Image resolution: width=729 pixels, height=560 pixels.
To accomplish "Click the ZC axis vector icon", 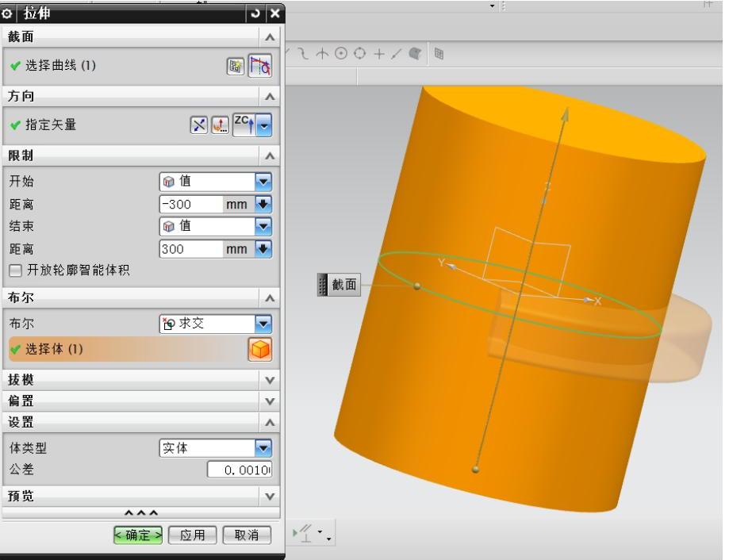I will pos(244,125).
